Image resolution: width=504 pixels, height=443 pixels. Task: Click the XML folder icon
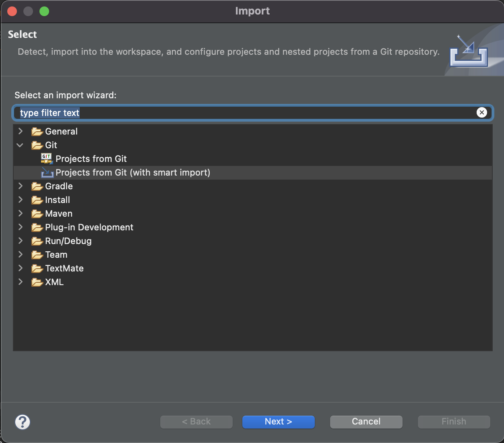tap(37, 282)
